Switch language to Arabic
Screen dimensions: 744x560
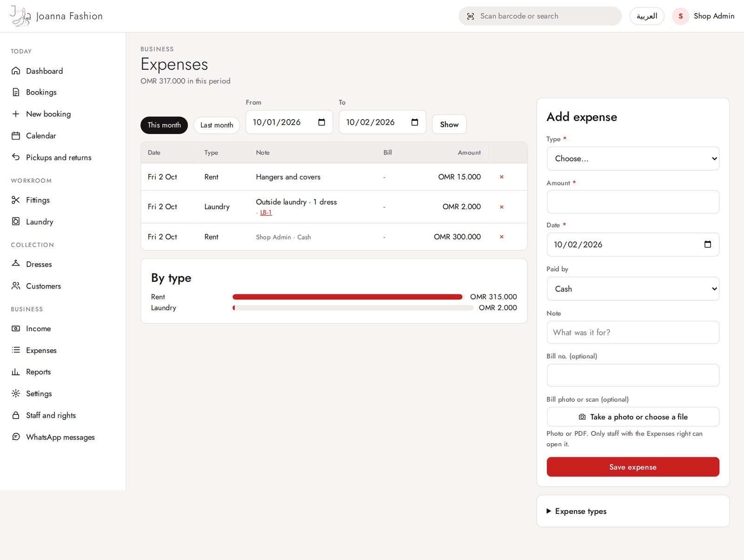pyautogui.click(x=647, y=16)
